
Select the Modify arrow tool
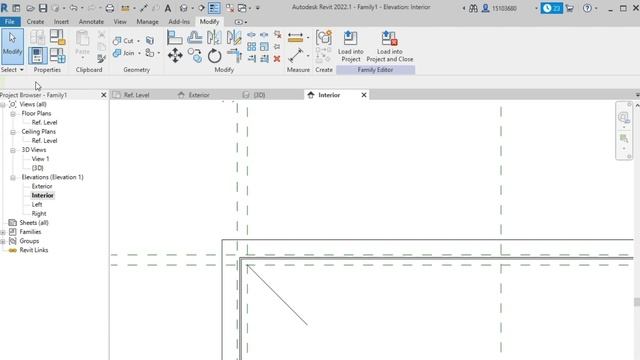tap(12, 46)
